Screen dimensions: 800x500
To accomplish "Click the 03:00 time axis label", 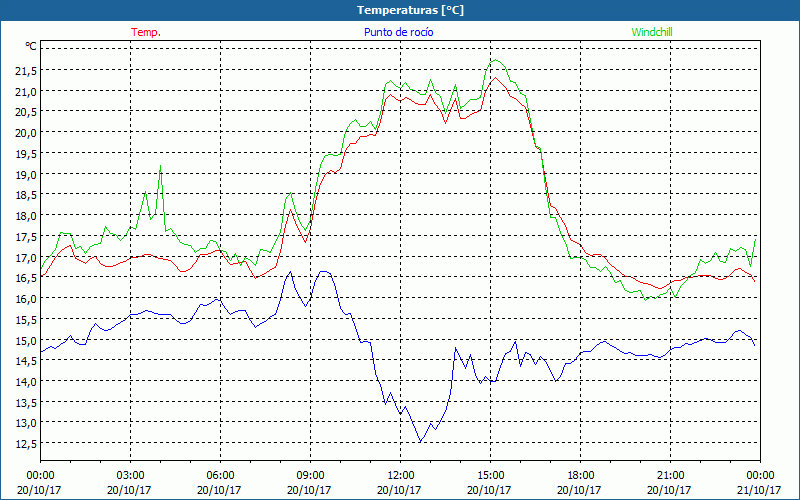I will click(x=131, y=476).
